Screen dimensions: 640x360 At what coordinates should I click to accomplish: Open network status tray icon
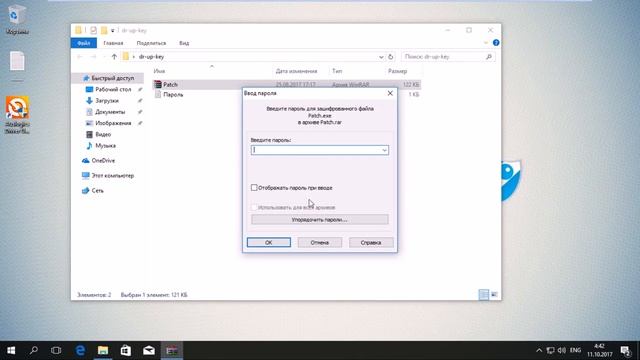pos(551,350)
